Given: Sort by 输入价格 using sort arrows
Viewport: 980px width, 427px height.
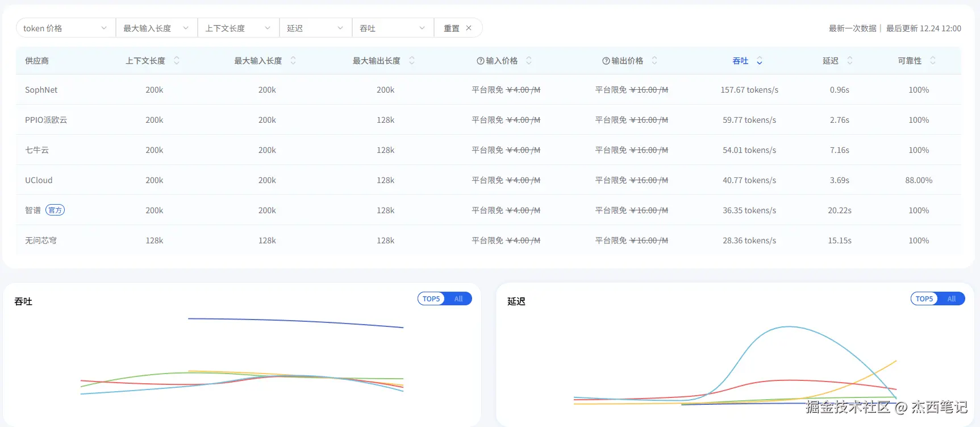Looking at the screenshot, I should [x=529, y=60].
